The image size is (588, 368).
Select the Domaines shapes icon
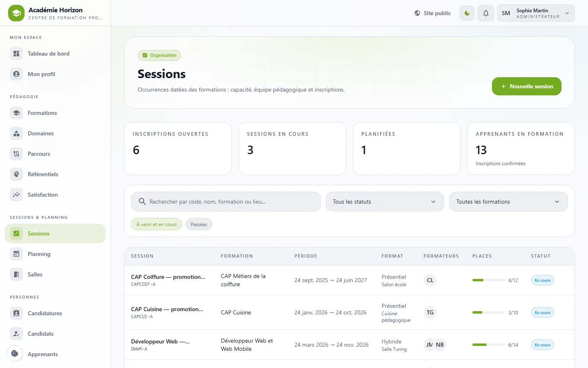point(16,133)
